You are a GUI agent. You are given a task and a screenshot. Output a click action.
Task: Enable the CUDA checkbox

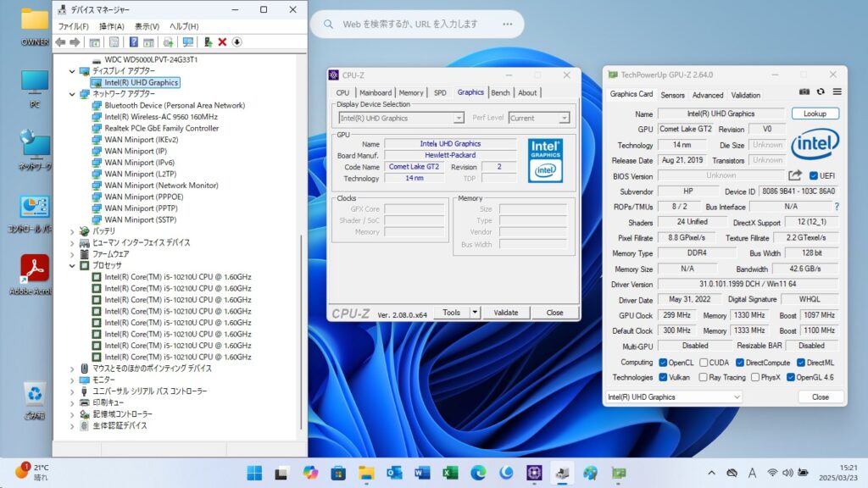704,363
